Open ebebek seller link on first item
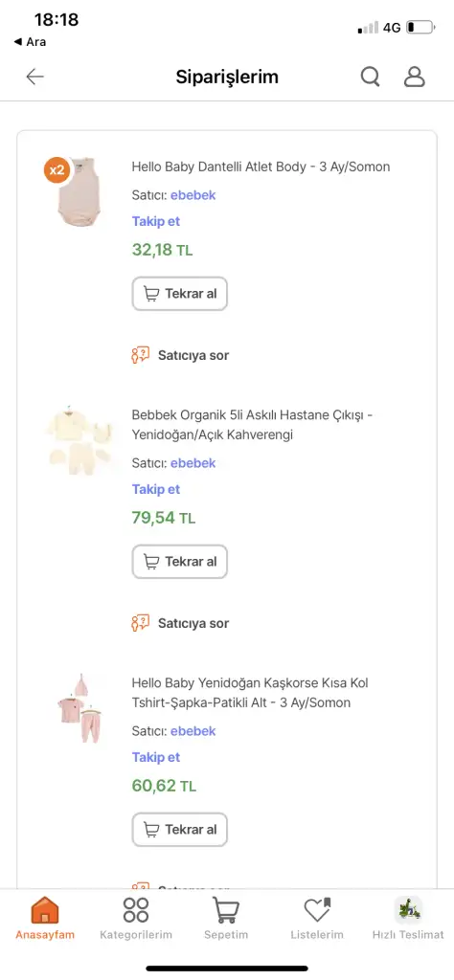The height and width of the screenshot is (980, 454). click(x=193, y=195)
